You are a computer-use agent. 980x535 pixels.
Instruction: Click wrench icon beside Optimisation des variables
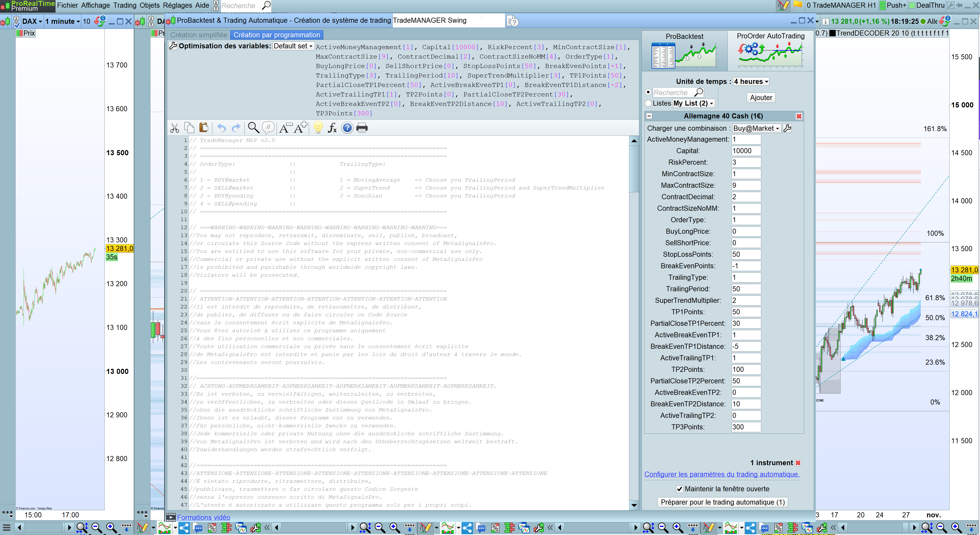tap(173, 46)
